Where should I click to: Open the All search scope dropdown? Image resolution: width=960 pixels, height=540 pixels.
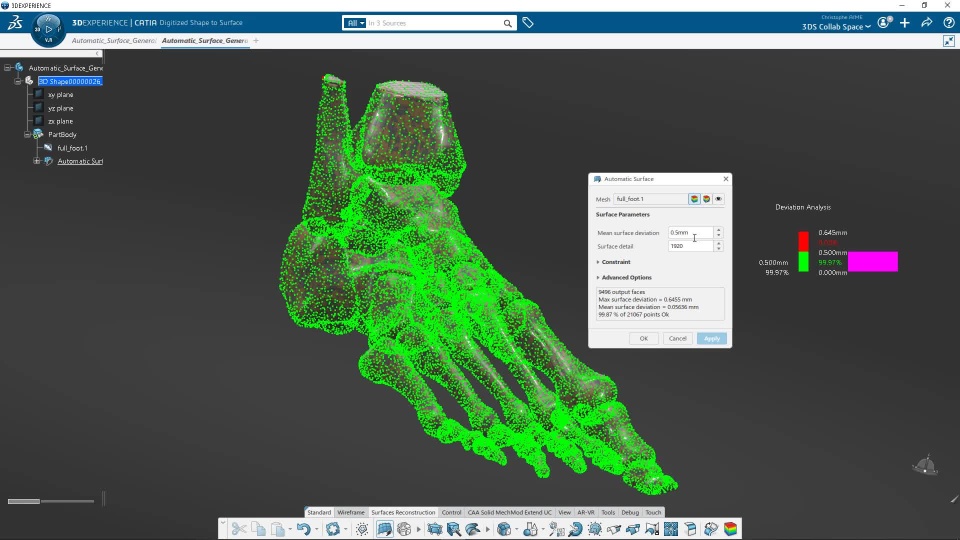[x=354, y=23]
